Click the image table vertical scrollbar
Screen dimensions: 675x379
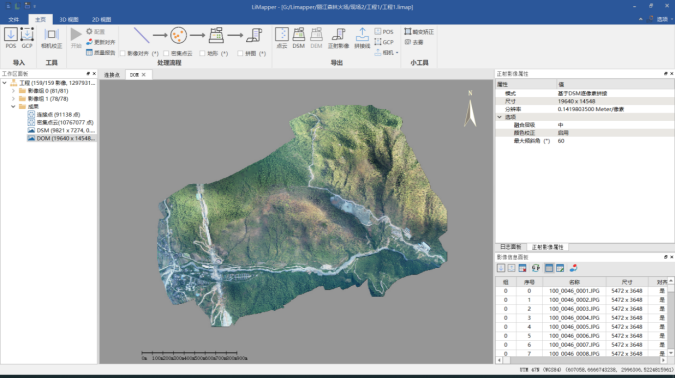[x=671, y=317]
